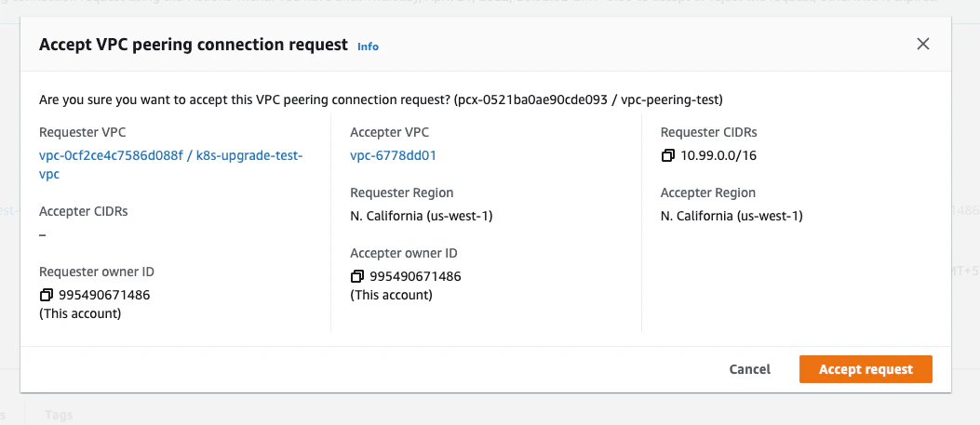
Task: Open the Info link beside the title
Action: tap(368, 46)
